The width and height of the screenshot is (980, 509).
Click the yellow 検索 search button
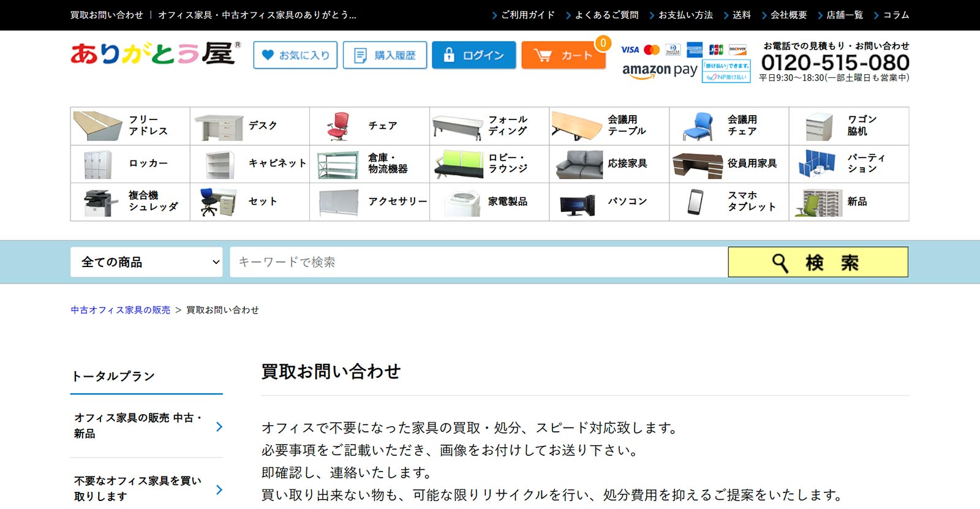(818, 262)
